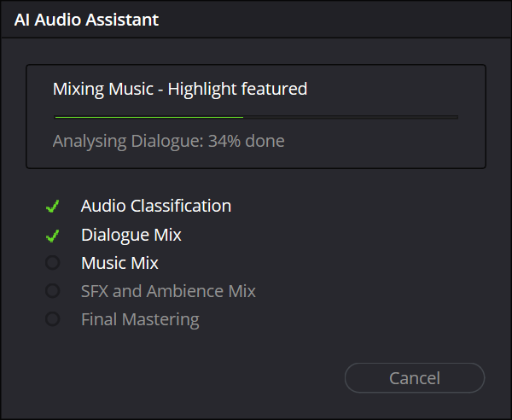Click the Audio Classification step label
This screenshot has width=512, height=420.
click(x=156, y=206)
